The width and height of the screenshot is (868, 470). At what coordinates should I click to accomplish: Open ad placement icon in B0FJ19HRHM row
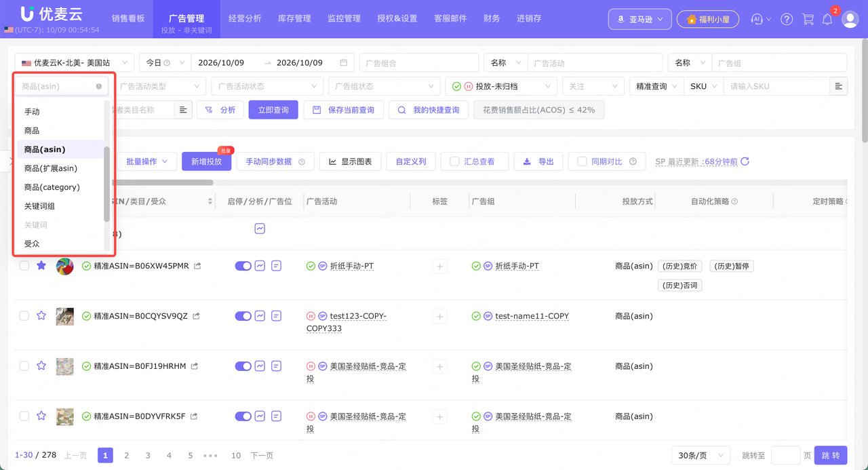(x=276, y=366)
